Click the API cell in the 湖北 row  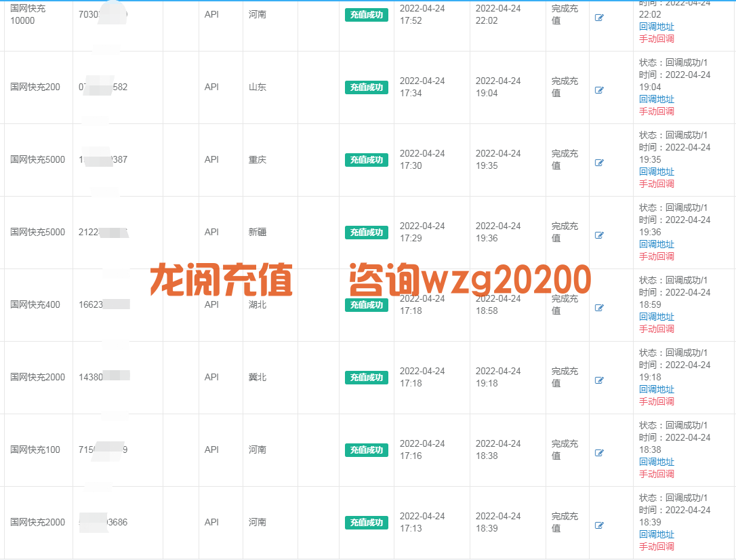coord(211,304)
